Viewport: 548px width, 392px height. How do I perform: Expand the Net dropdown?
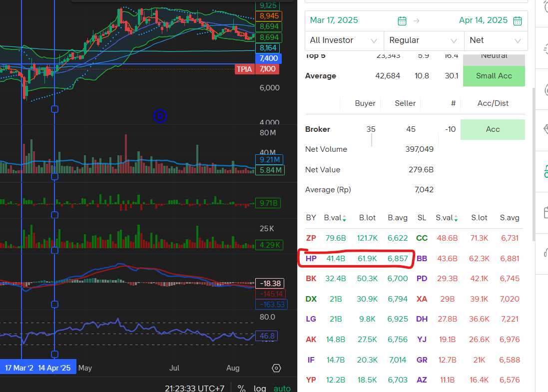pyautogui.click(x=495, y=40)
